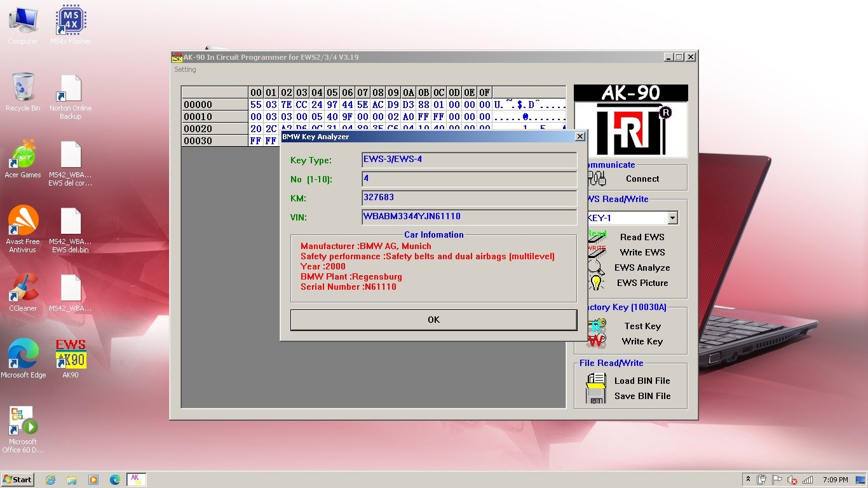Open the MS4x Flasher desktop icon
This screenshot has height=488, width=868.
coord(71,20)
